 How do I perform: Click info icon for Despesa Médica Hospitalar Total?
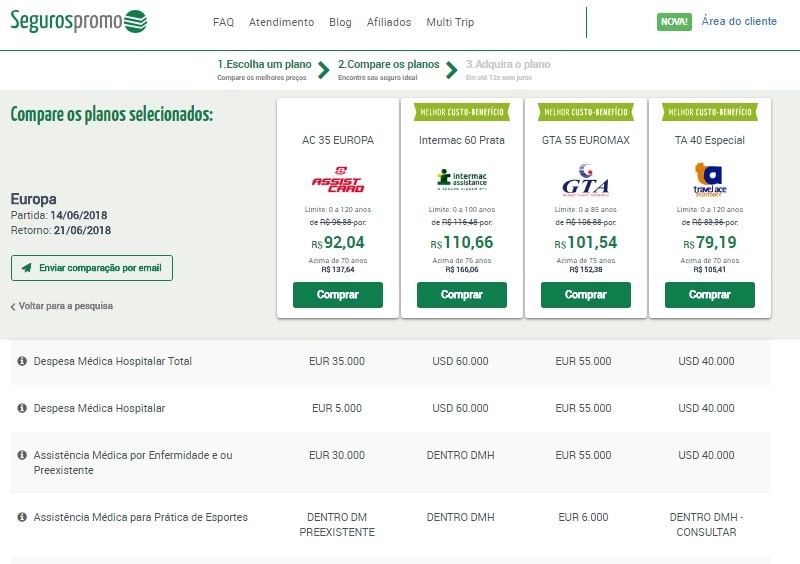22,361
